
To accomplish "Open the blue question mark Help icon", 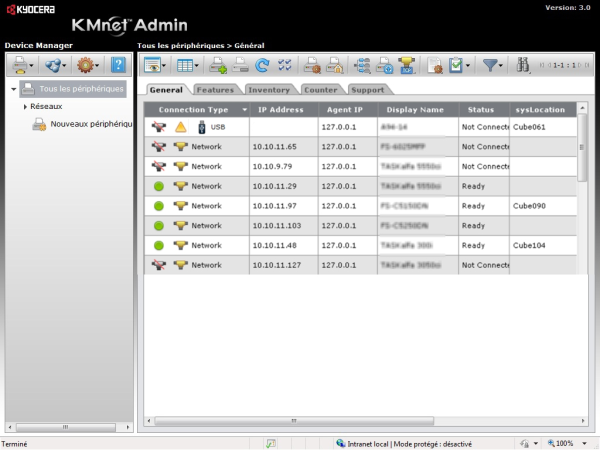I will (118, 65).
